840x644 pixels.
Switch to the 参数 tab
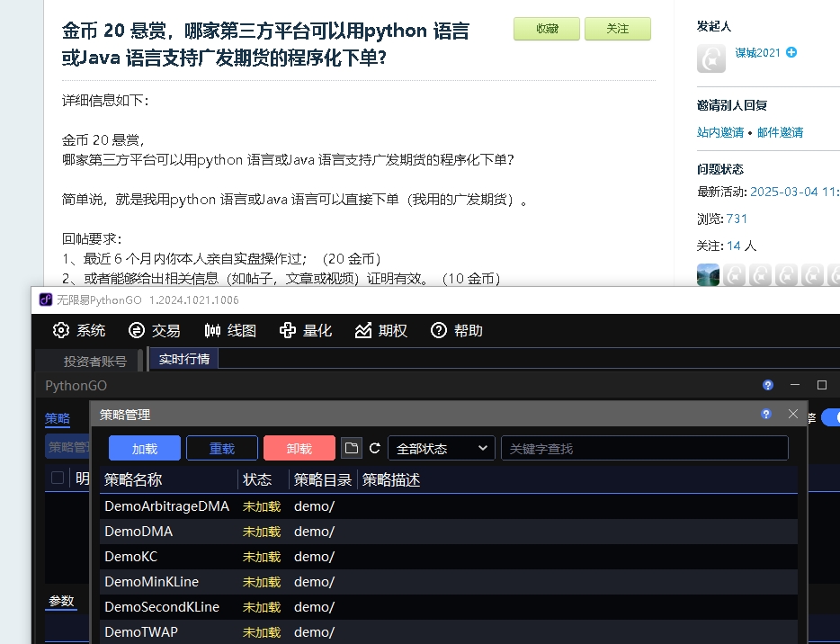[61, 601]
